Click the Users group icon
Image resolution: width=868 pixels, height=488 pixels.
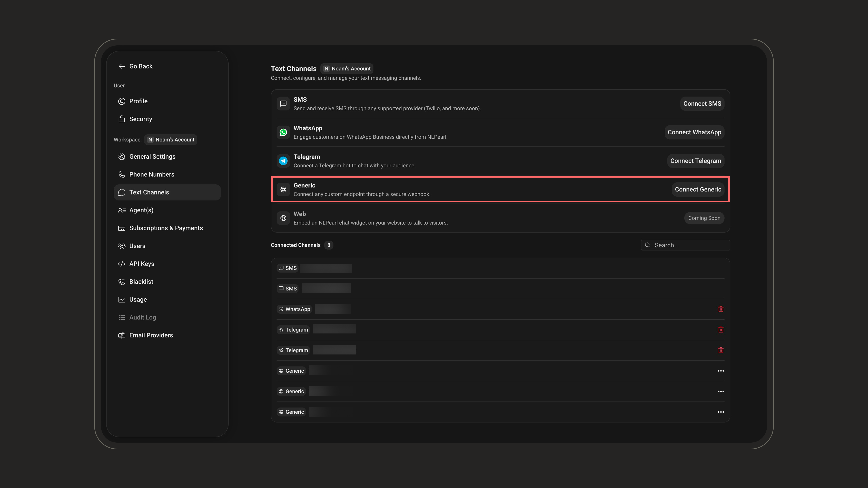tap(122, 246)
